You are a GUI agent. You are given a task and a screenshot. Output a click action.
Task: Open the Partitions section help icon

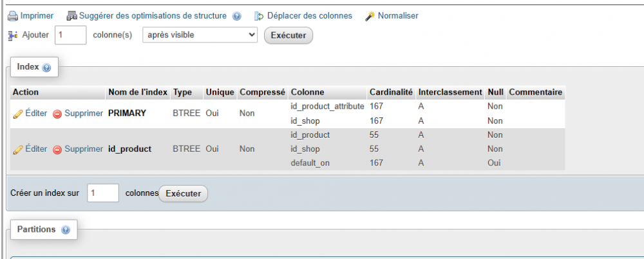pyautogui.click(x=66, y=230)
